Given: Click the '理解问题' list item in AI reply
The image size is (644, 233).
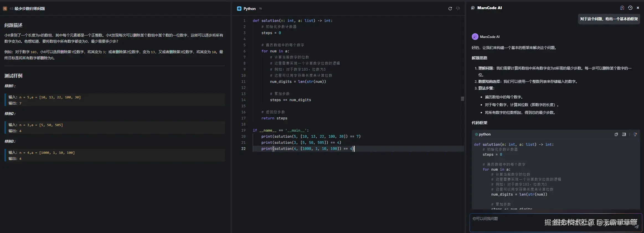Looking at the screenshot, I should (555, 71).
